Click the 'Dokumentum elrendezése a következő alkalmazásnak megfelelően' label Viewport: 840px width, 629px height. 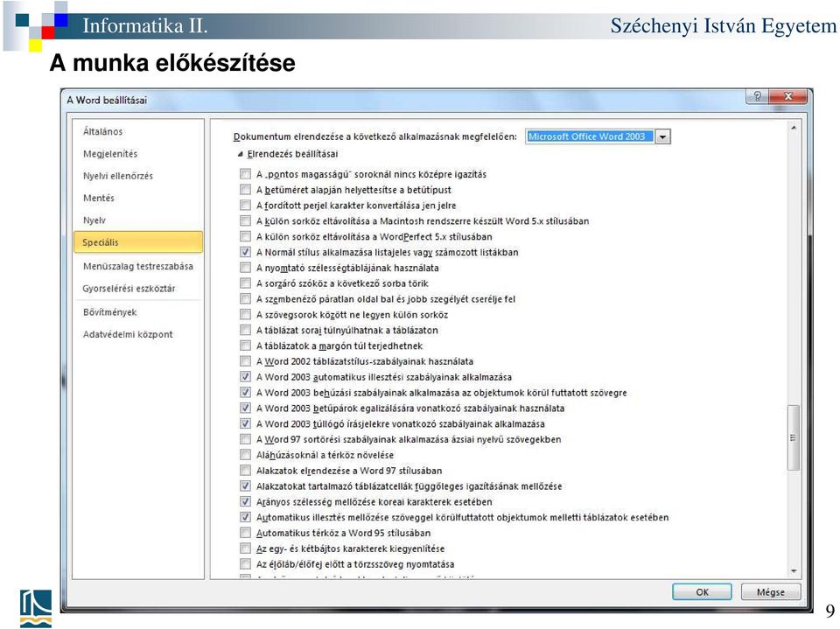pyautogui.click(x=375, y=136)
